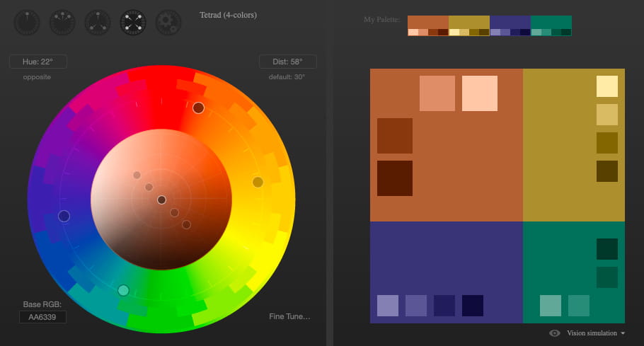644x346 pixels.
Task: Click the second-lightest shade dot in inner circle
Action: (x=149, y=188)
